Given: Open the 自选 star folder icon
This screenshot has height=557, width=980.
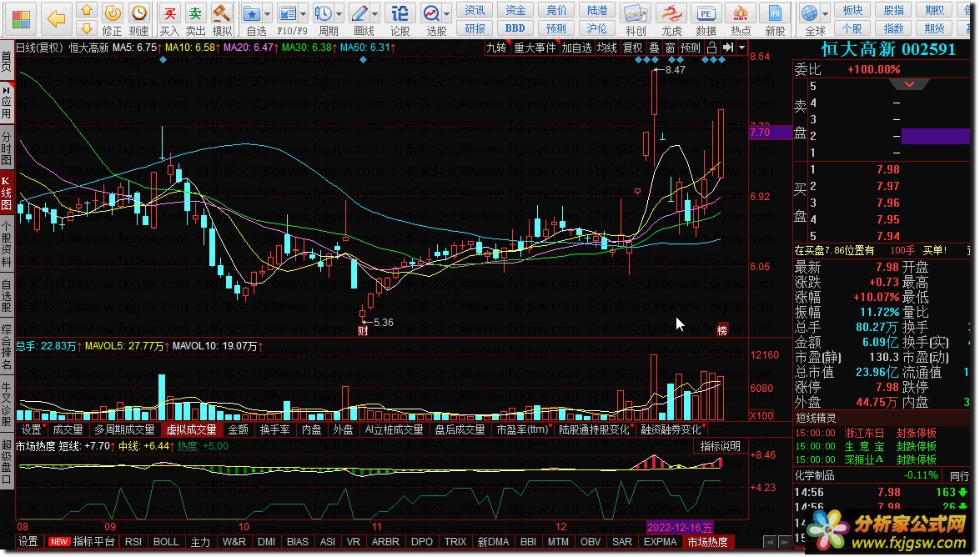Looking at the screenshot, I should pos(251,13).
